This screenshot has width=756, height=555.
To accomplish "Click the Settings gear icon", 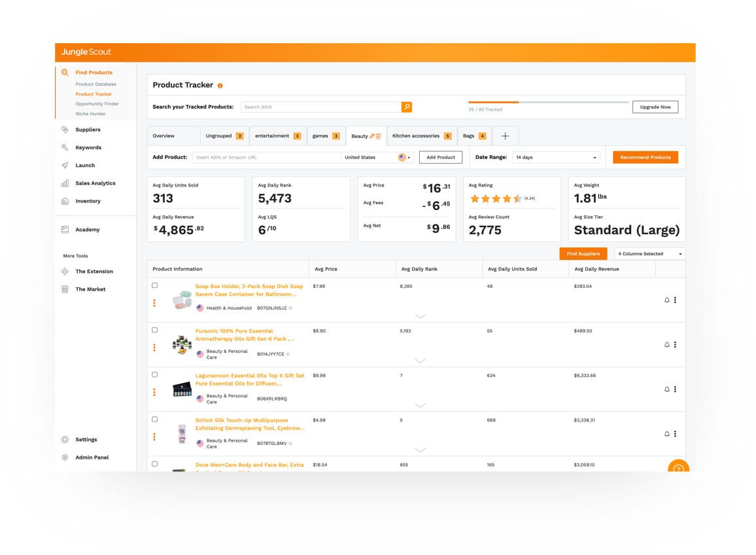I will [65, 439].
